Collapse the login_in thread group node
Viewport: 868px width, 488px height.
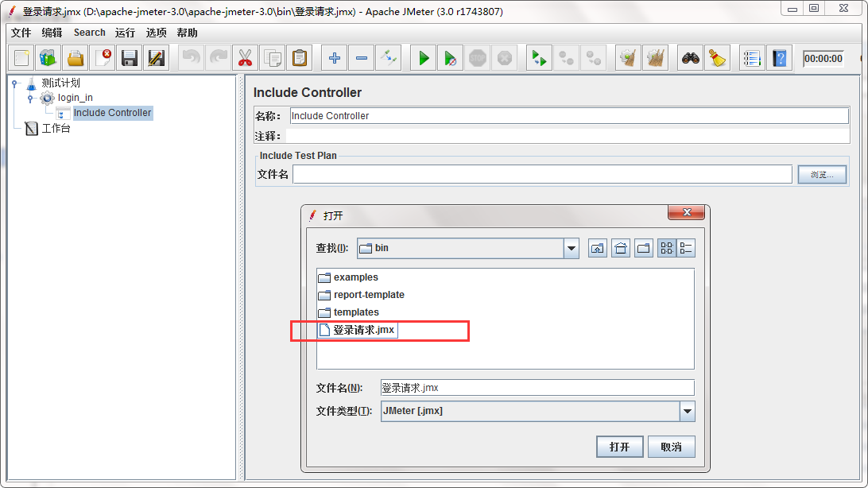click(x=30, y=99)
